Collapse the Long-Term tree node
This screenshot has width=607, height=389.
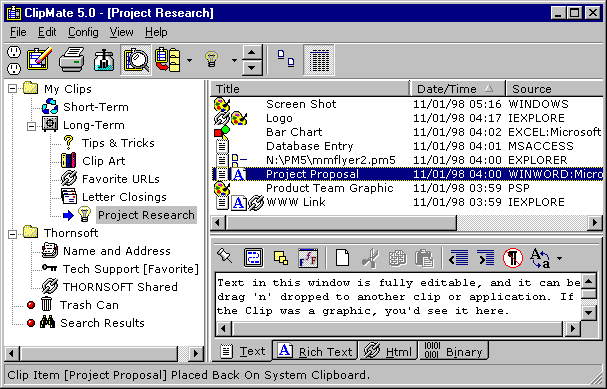tap(32, 126)
